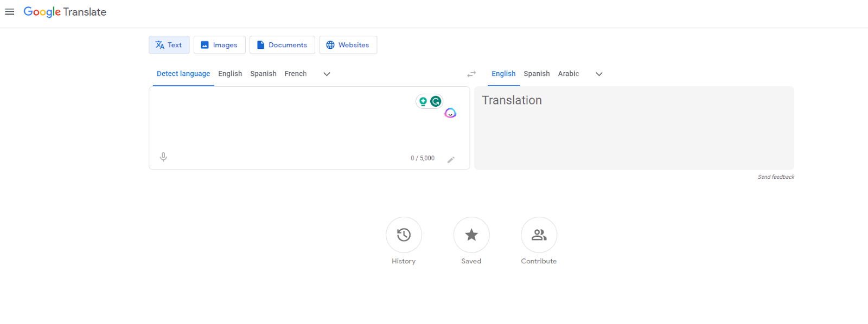Switch to Websites translation
This screenshot has height=324, width=868.
[348, 45]
